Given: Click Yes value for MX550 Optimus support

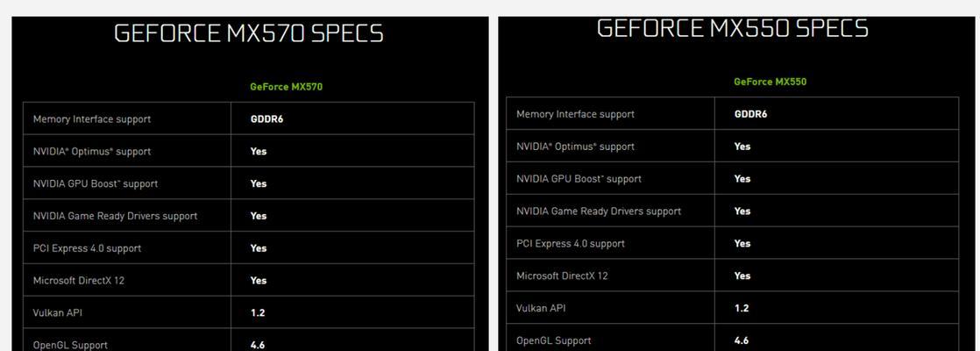Looking at the screenshot, I should pos(742,147).
